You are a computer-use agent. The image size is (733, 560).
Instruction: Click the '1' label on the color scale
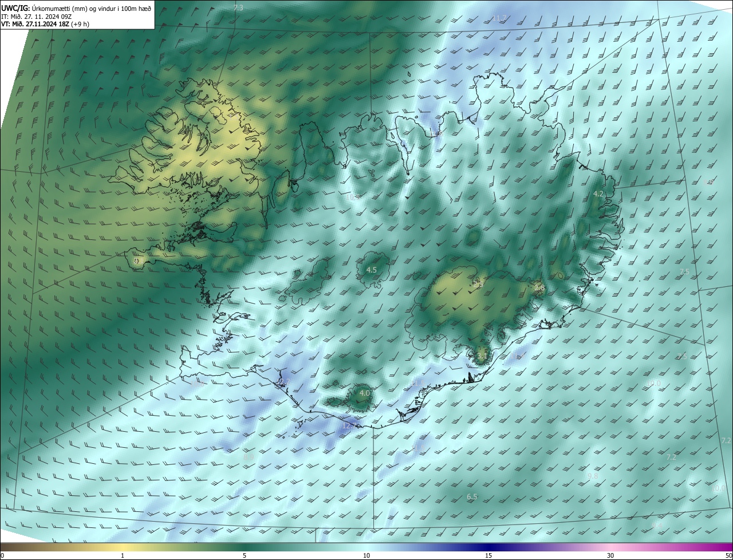coord(123,555)
